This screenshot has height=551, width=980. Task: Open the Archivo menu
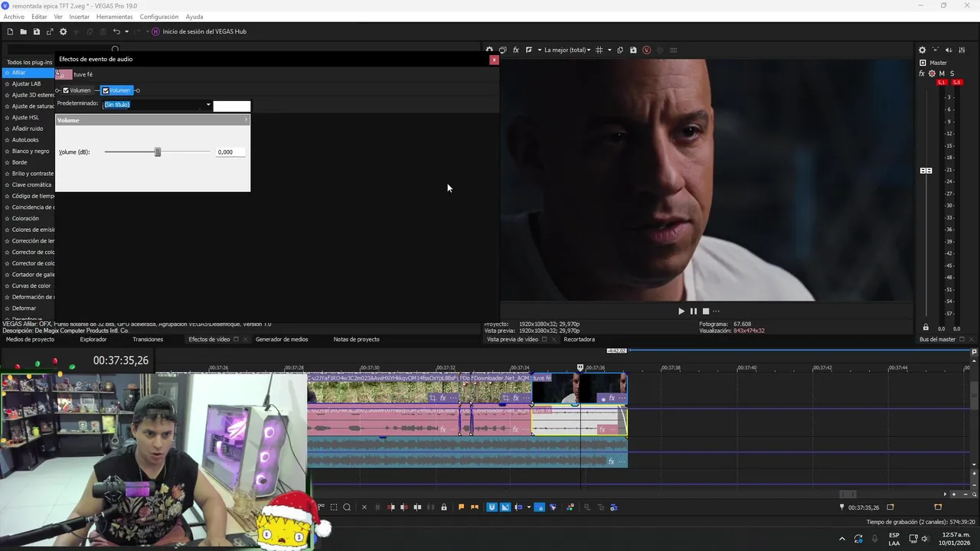tap(14, 17)
